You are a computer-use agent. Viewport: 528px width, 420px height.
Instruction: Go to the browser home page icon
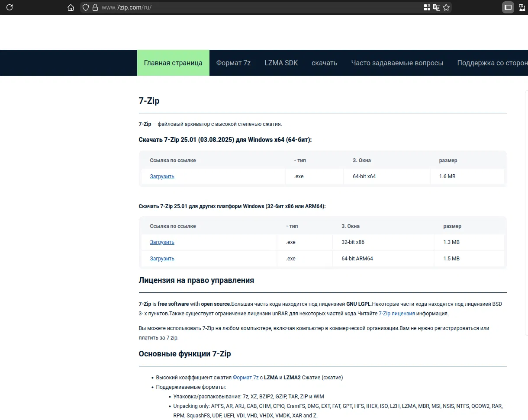[x=71, y=7]
